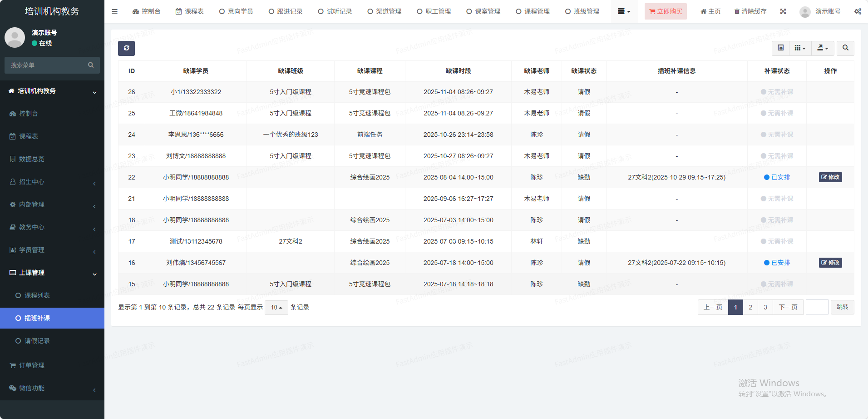Click 修改 button for record ID 22
This screenshot has width=868, height=419.
[830, 177]
